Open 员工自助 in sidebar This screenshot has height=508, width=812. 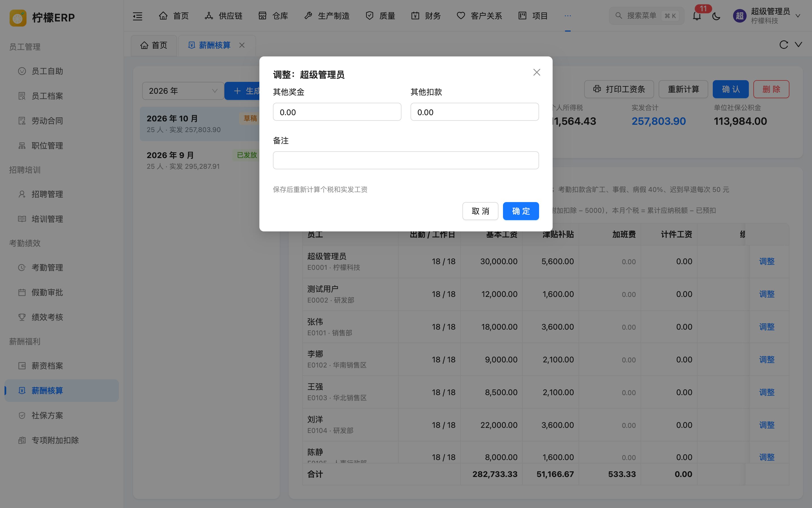coord(62,71)
